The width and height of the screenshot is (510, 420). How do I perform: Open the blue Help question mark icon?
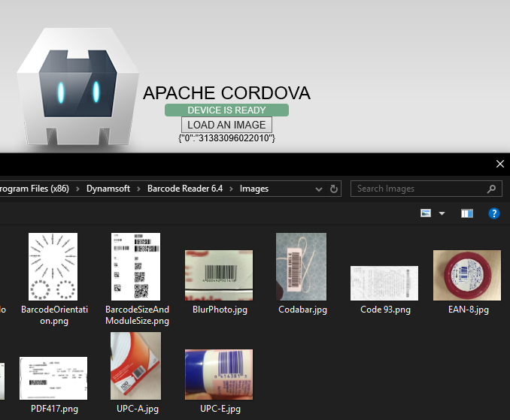(x=494, y=213)
